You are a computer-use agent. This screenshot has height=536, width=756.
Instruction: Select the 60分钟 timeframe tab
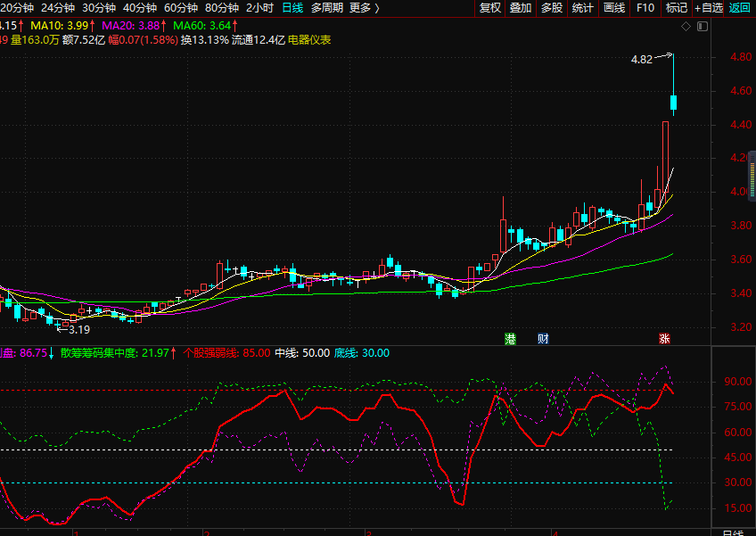tap(181, 8)
